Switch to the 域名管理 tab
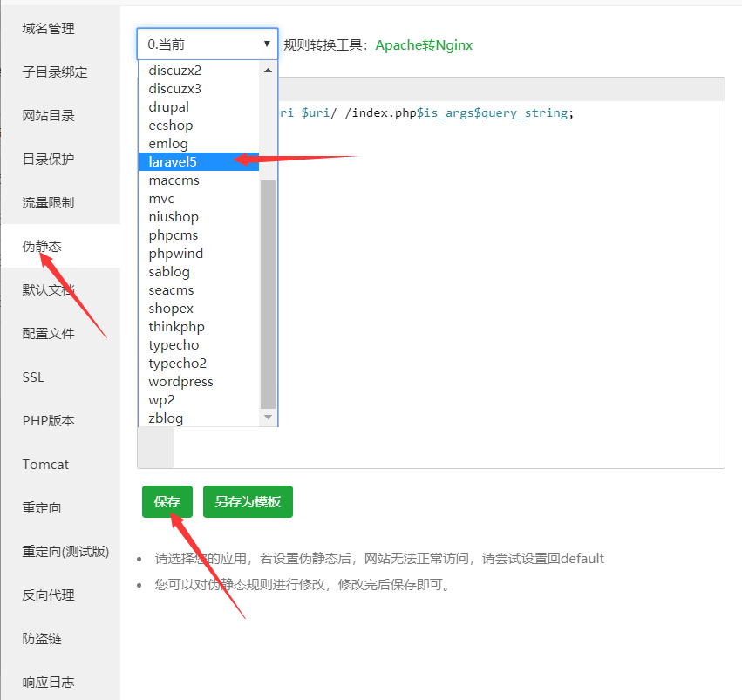Viewport: 742px width, 700px height. pyautogui.click(x=49, y=29)
